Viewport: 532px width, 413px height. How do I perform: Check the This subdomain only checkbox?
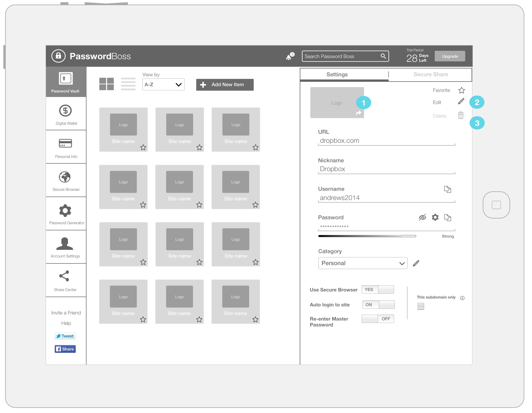[421, 306]
